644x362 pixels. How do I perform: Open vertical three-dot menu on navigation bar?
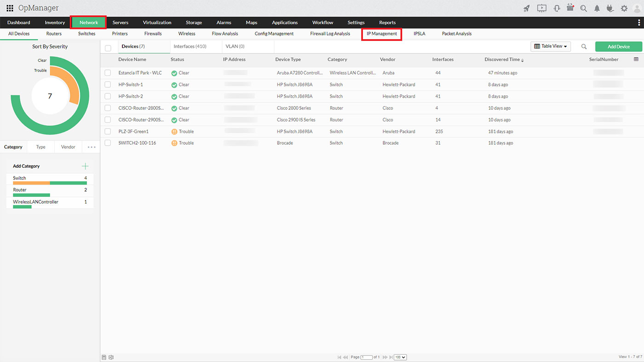point(639,23)
